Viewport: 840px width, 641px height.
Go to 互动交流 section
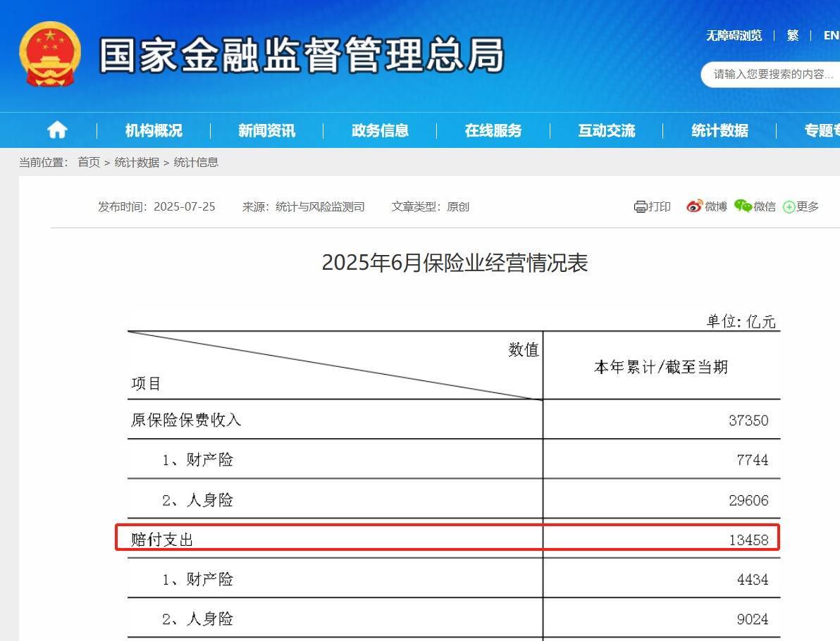tap(606, 130)
